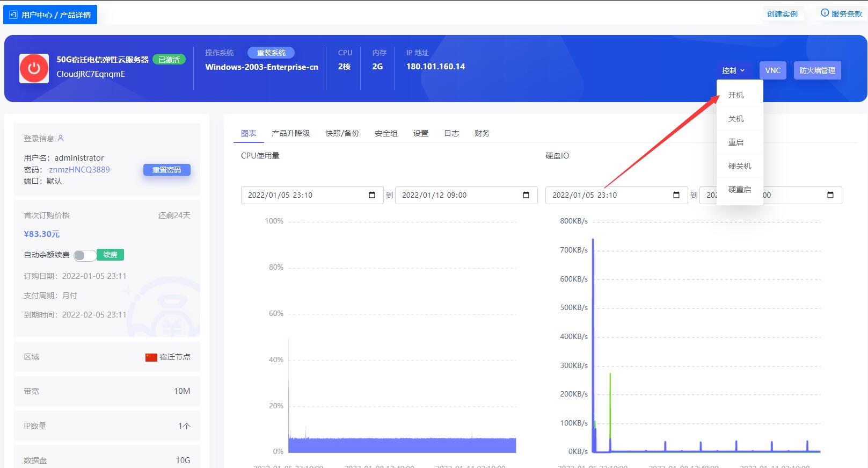Viewport: 868px width, 468px height.
Task: Click the 10M bandwidth value
Action: (182, 391)
